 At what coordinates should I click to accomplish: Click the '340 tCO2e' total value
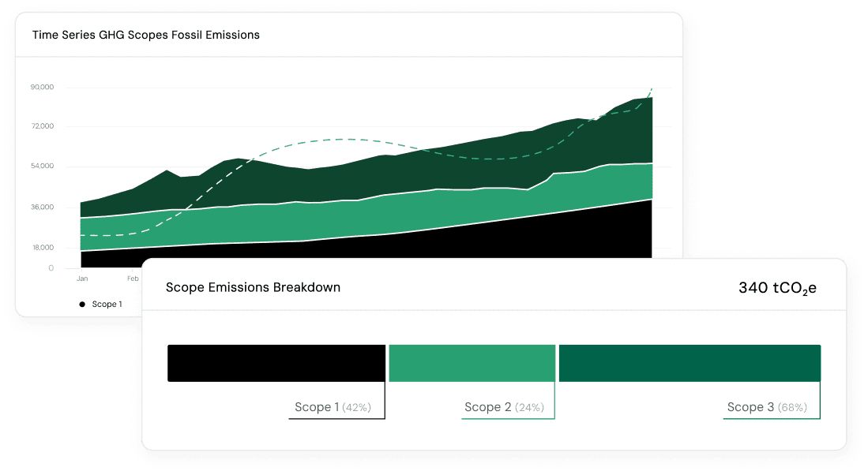[x=777, y=288]
